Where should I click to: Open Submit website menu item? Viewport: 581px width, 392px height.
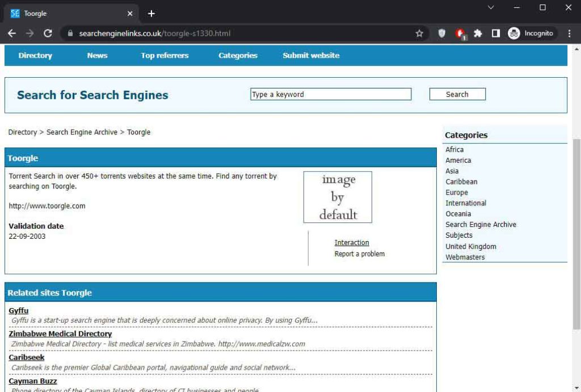point(311,56)
